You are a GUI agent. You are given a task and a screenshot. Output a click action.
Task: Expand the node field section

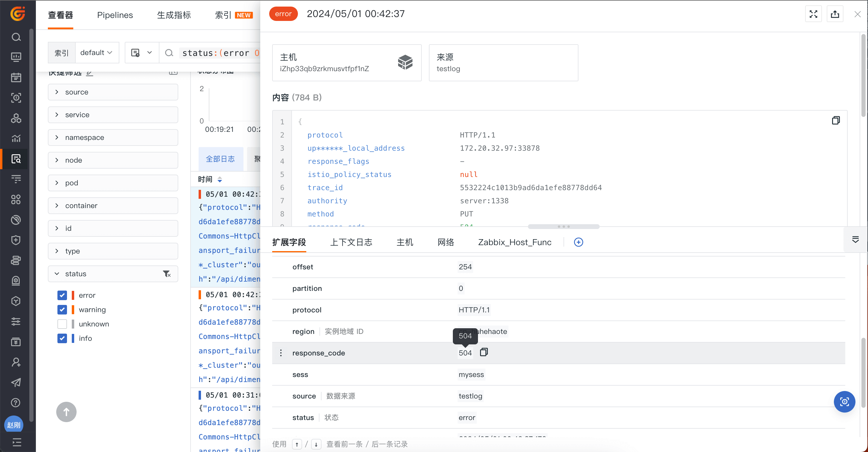57,160
